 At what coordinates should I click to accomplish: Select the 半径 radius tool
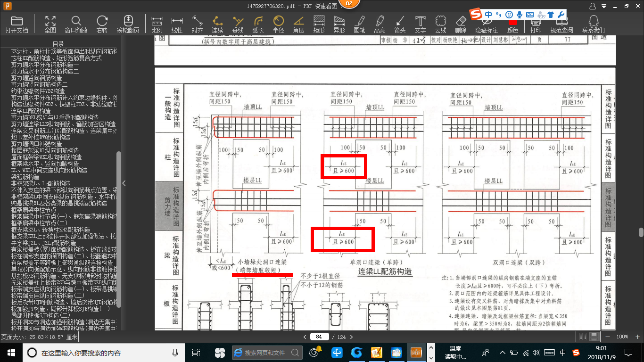coord(279,24)
